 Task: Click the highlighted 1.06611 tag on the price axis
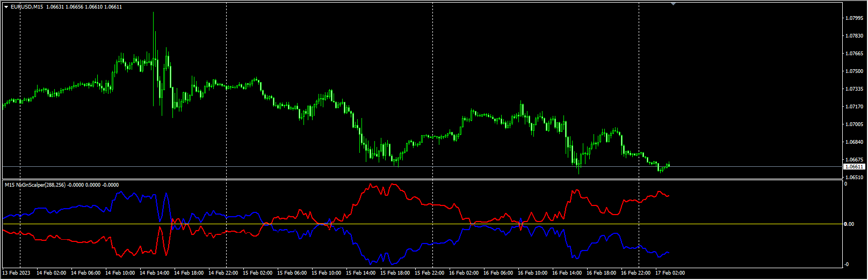pos(854,167)
